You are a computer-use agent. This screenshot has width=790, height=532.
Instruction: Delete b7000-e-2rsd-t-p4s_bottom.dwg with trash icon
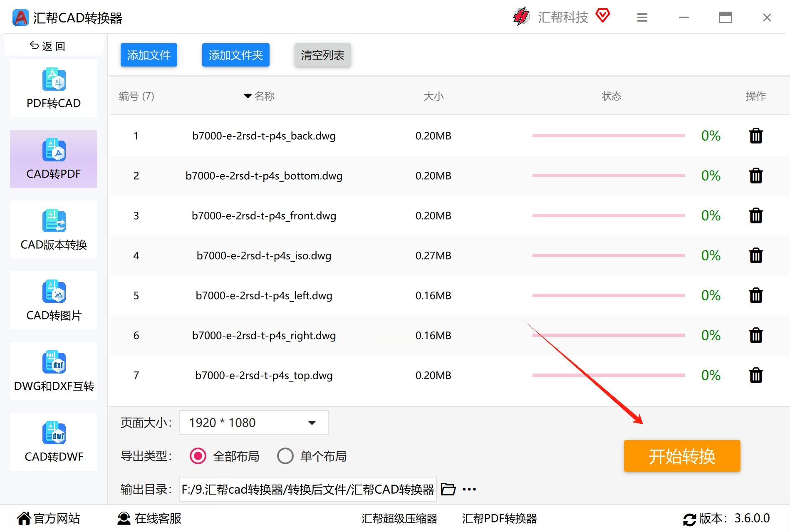pos(755,176)
